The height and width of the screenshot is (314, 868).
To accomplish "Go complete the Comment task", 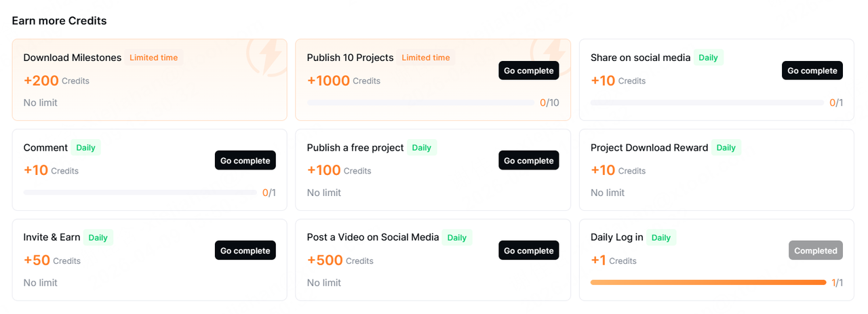I will 245,161.
